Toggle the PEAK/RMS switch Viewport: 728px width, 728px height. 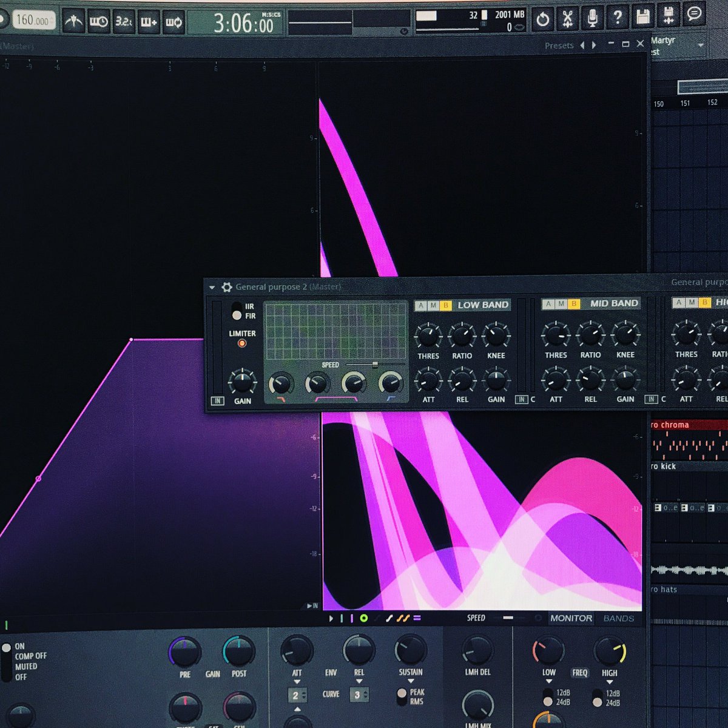point(402,697)
